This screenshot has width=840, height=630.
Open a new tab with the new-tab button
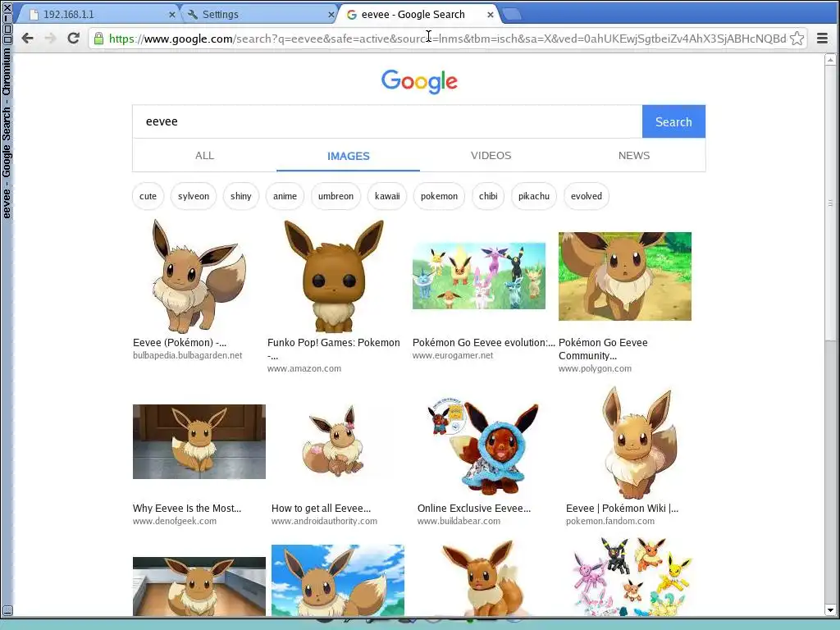coord(512,15)
